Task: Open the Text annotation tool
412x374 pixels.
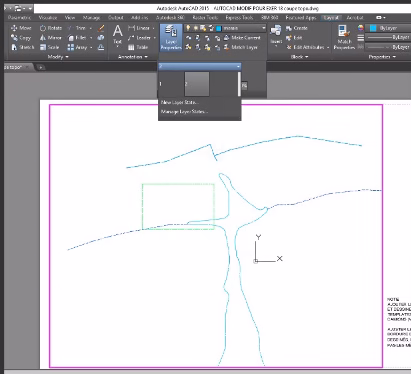Action: tap(117, 35)
